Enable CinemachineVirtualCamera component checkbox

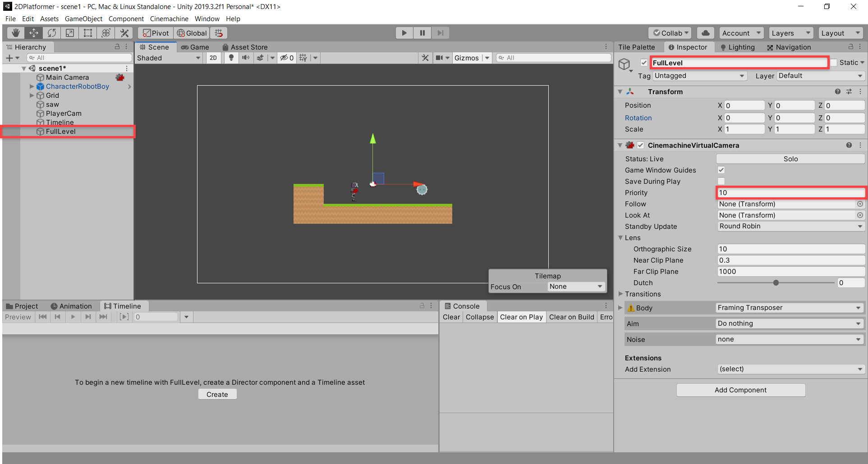[641, 145]
